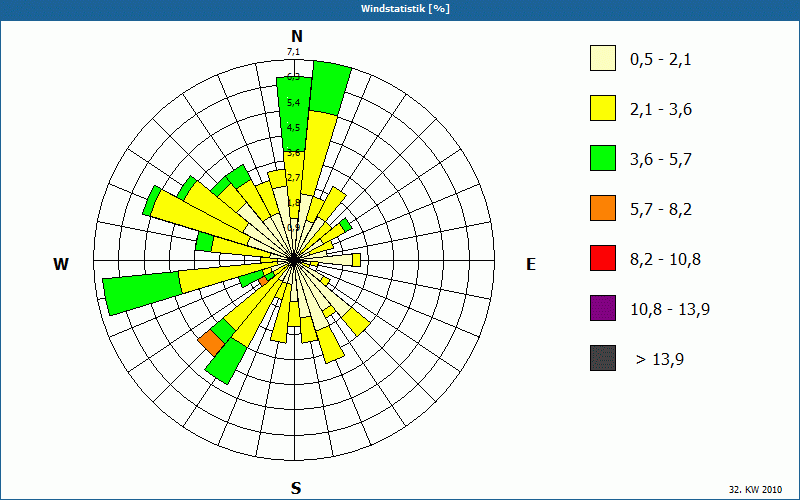
Task: Click the long green west-southwest wind bar
Action: pyautogui.click(x=143, y=293)
